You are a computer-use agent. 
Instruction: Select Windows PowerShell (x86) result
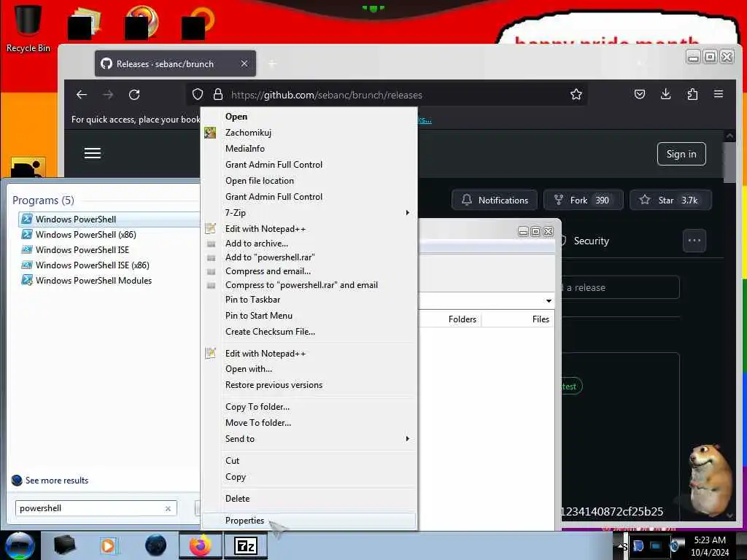click(x=109, y=234)
